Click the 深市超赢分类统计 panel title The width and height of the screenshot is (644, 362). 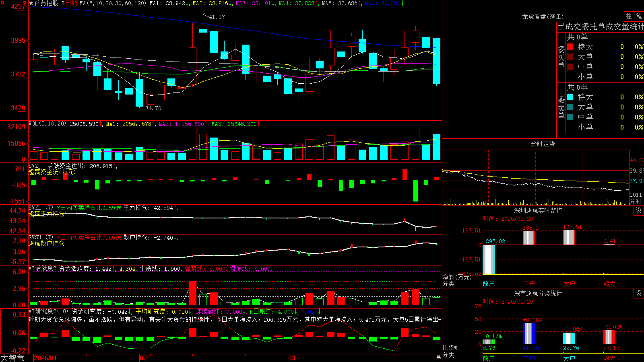coord(538,293)
